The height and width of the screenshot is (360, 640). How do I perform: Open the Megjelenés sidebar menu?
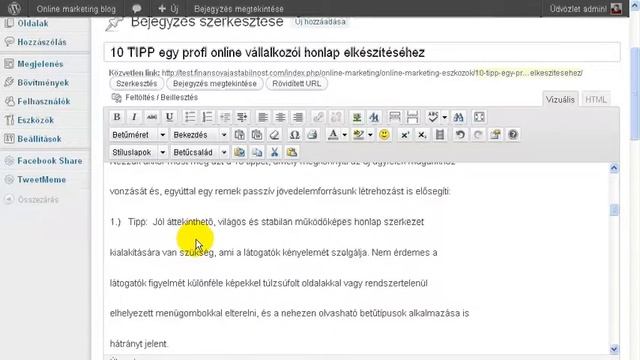40,64
